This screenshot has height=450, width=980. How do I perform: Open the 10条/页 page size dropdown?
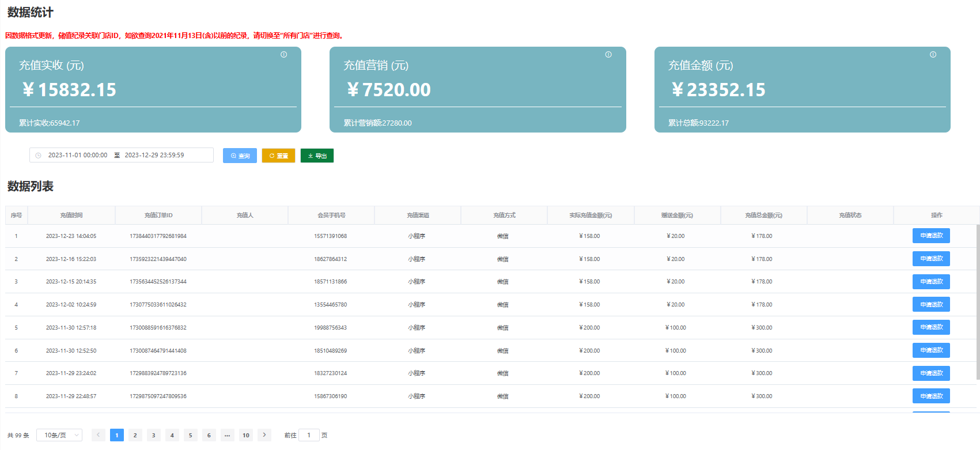(x=59, y=435)
